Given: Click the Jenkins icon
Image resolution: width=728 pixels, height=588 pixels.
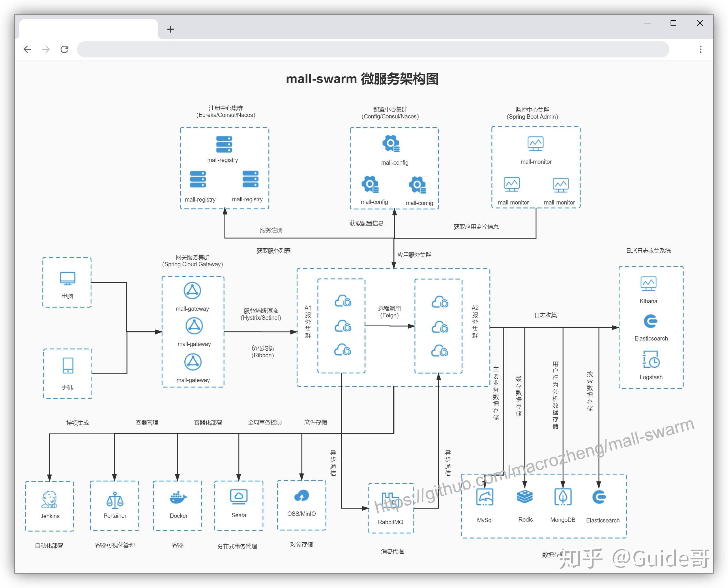Looking at the screenshot, I should (49, 499).
